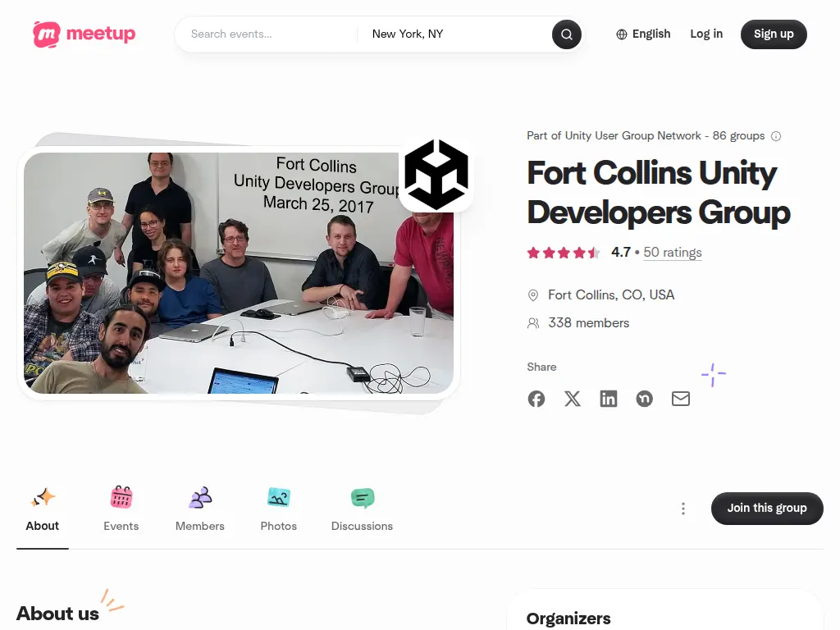
Task: Click the star rating icons
Action: [564, 253]
